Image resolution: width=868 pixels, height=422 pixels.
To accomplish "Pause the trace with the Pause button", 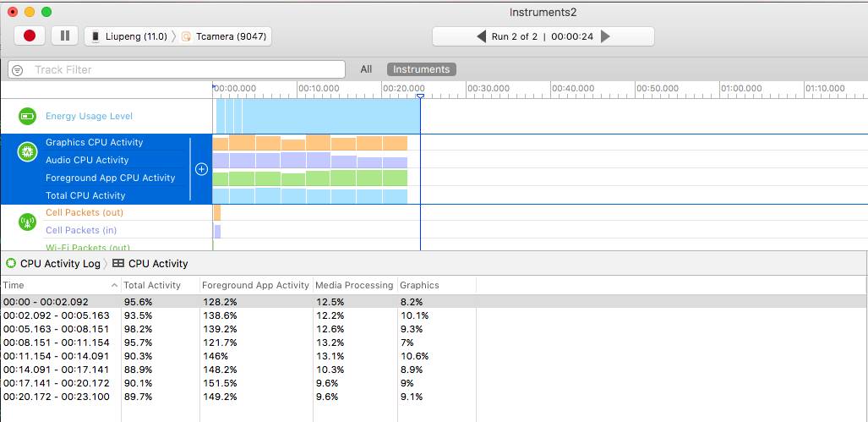I will tap(65, 36).
